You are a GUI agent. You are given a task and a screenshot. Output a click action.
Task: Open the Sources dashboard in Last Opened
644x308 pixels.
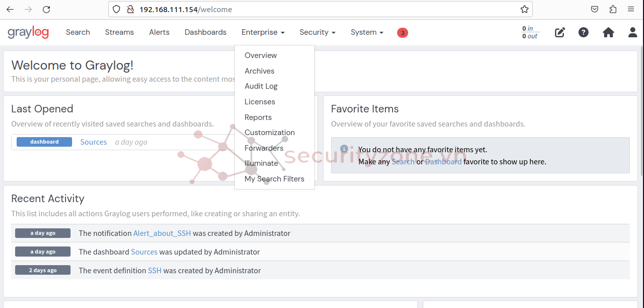point(94,142)
